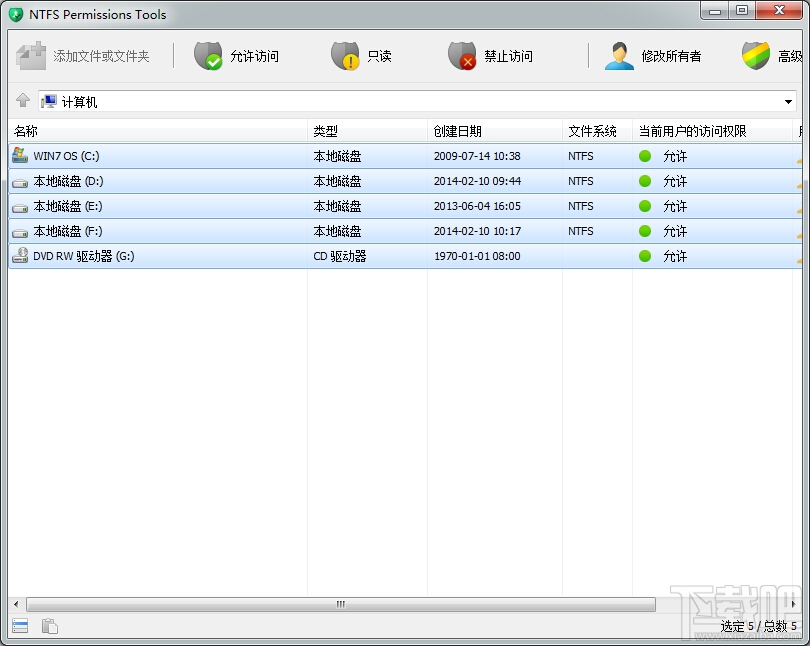Click the date 2014-02-10 09:44
Viewport: 810px width, 646px height.
pos(477,181)
